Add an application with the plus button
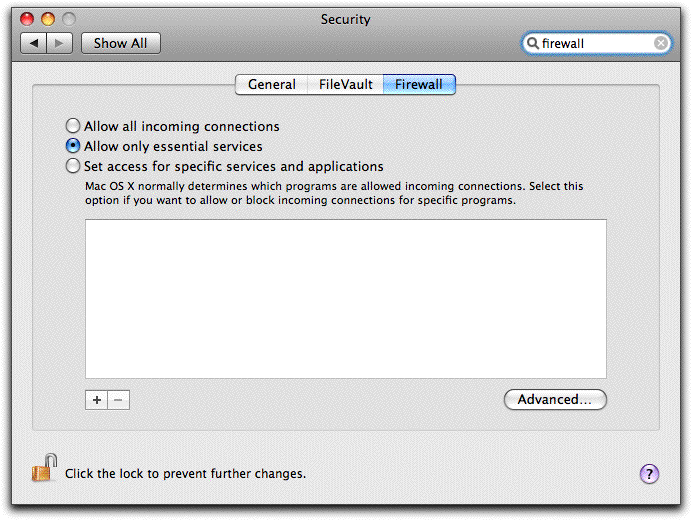Screen dimensions: 692x520 pos(97,400)
